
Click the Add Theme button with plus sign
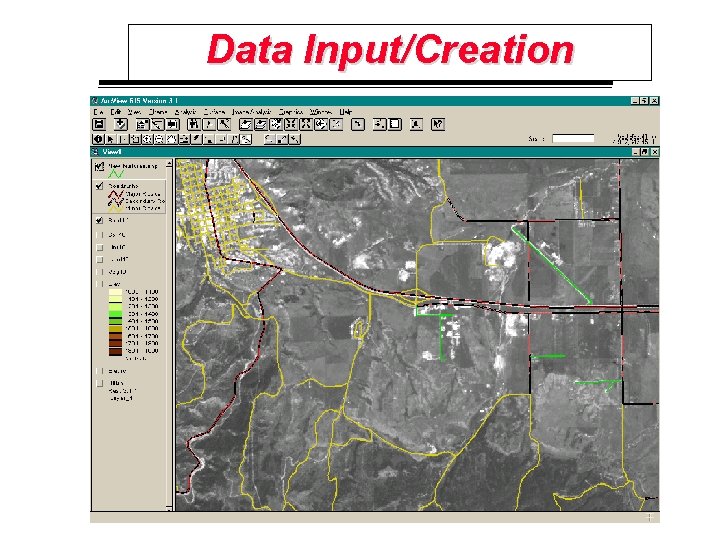click(x=120, y=124)
